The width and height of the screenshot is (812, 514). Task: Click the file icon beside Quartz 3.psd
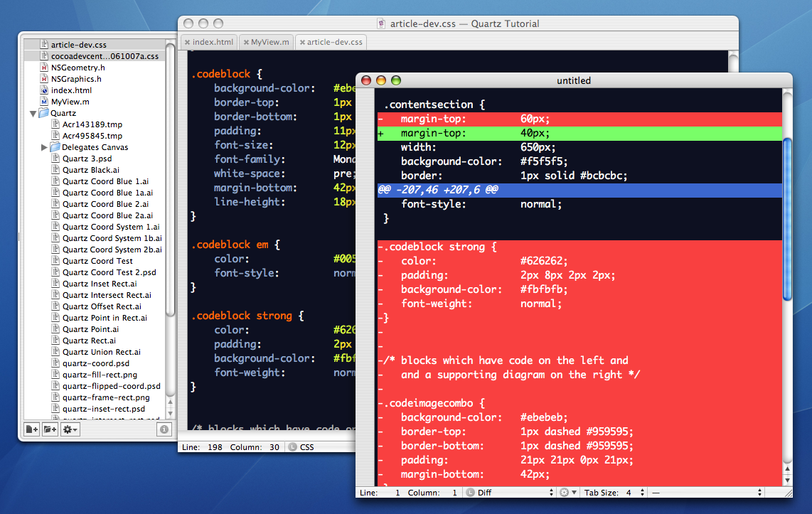55,159
